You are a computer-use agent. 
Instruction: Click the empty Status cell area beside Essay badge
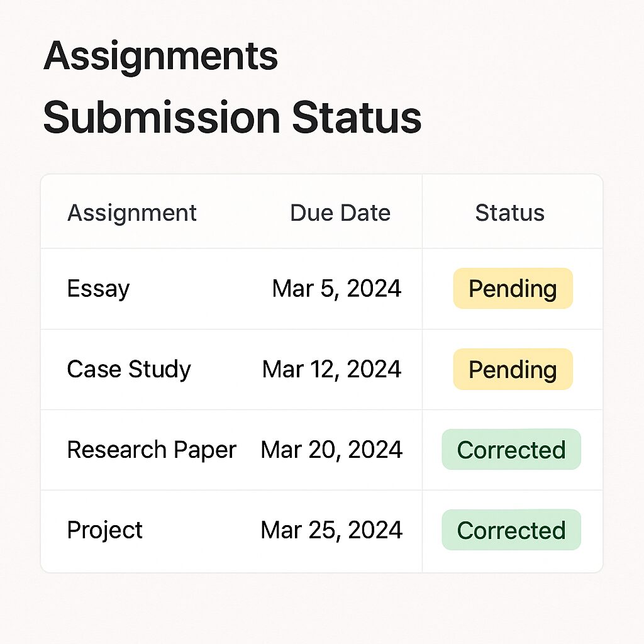(438, 288)
